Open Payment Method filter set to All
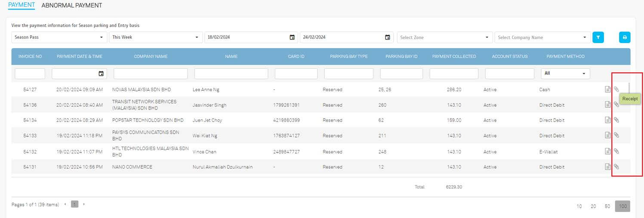 (x=565, y=74)
